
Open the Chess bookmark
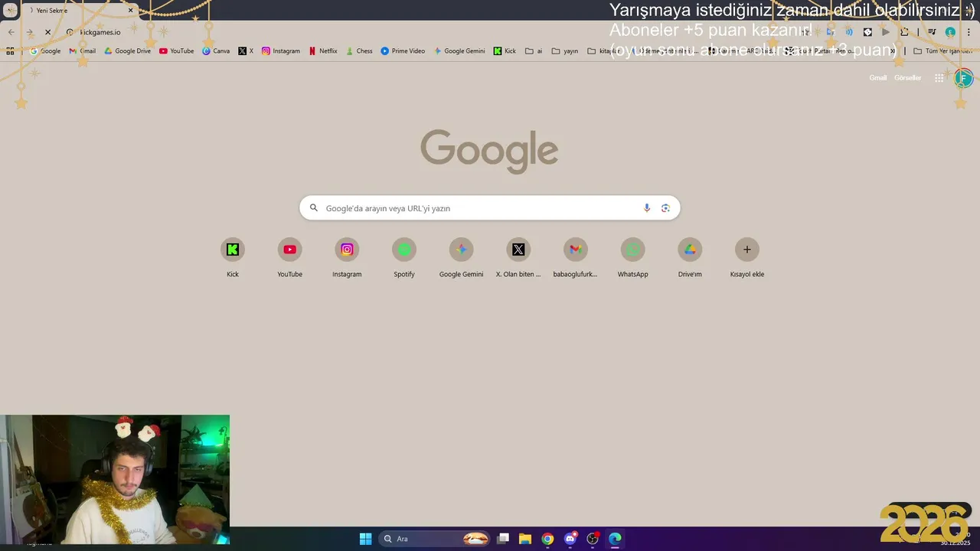point(359,51)
